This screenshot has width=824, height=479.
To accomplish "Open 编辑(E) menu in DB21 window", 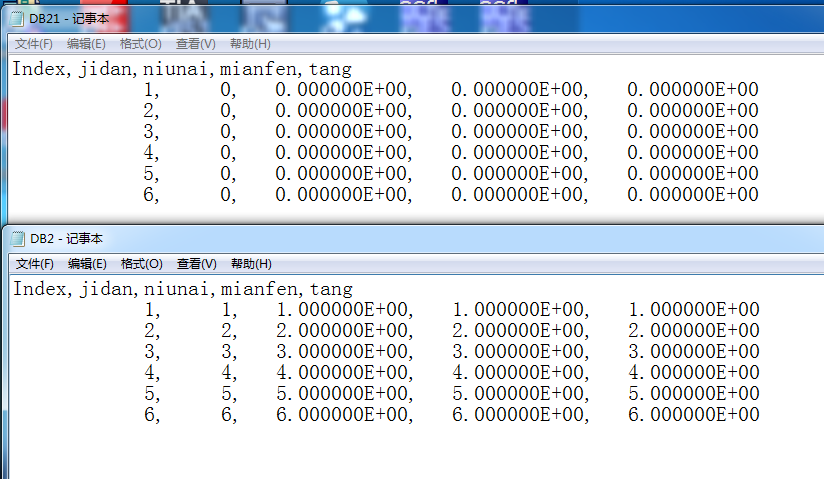I will [86, 44].
